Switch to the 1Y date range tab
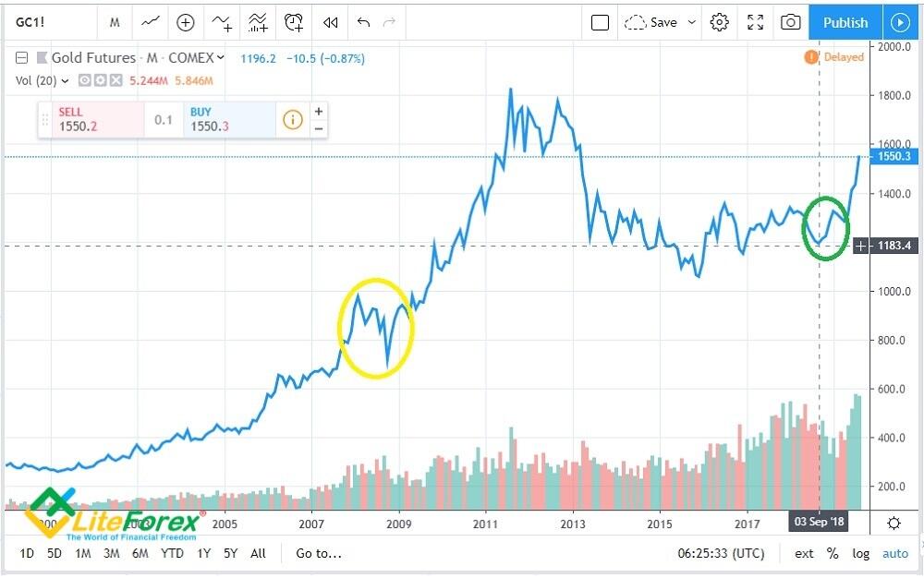 [202, 553]
